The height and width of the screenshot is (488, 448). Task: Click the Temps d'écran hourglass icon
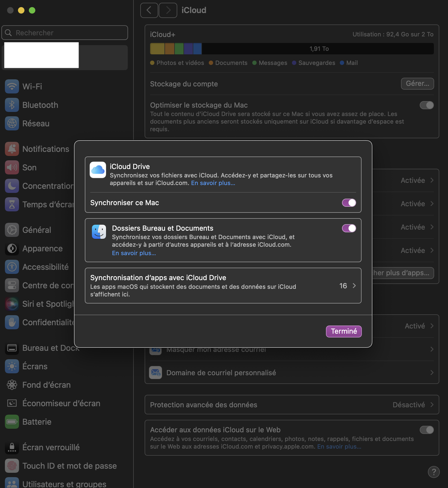pos(12,204)
